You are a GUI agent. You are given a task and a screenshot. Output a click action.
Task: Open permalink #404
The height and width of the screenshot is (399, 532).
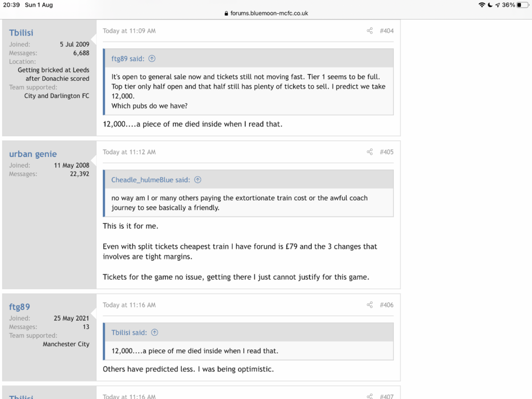386,31
